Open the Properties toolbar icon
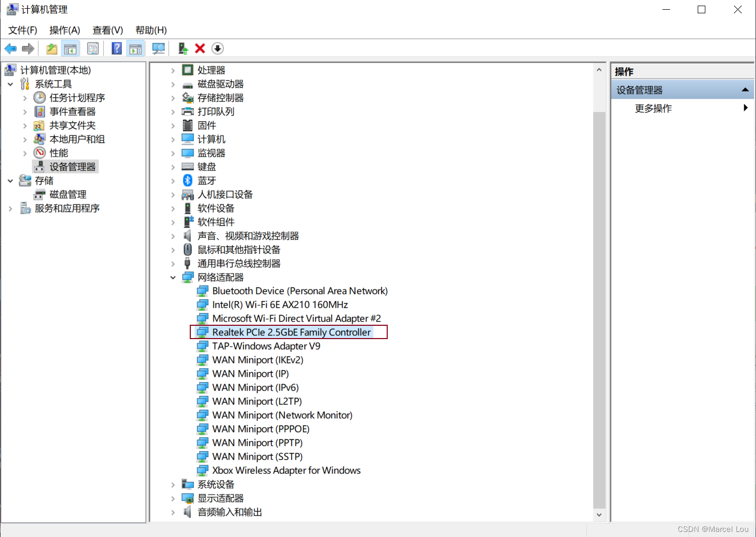Image resolution: width=756 pixels, height=537 pixels. click(x=93, y=49)
